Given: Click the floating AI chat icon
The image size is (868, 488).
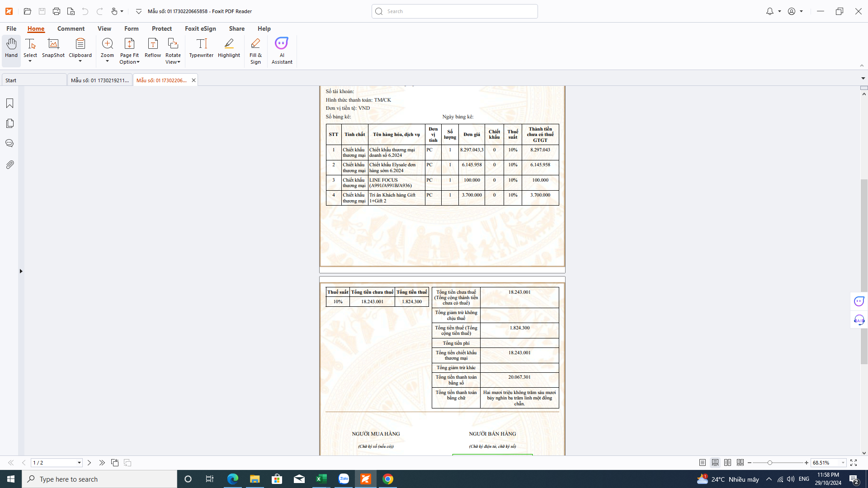Looking at the screenshot, I should (x=859, y=301).
